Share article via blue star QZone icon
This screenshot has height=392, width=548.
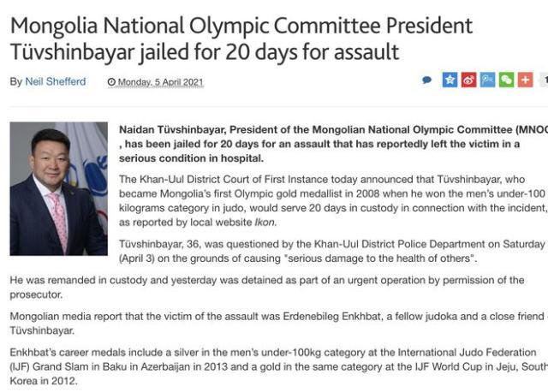[x=450, y=80]
